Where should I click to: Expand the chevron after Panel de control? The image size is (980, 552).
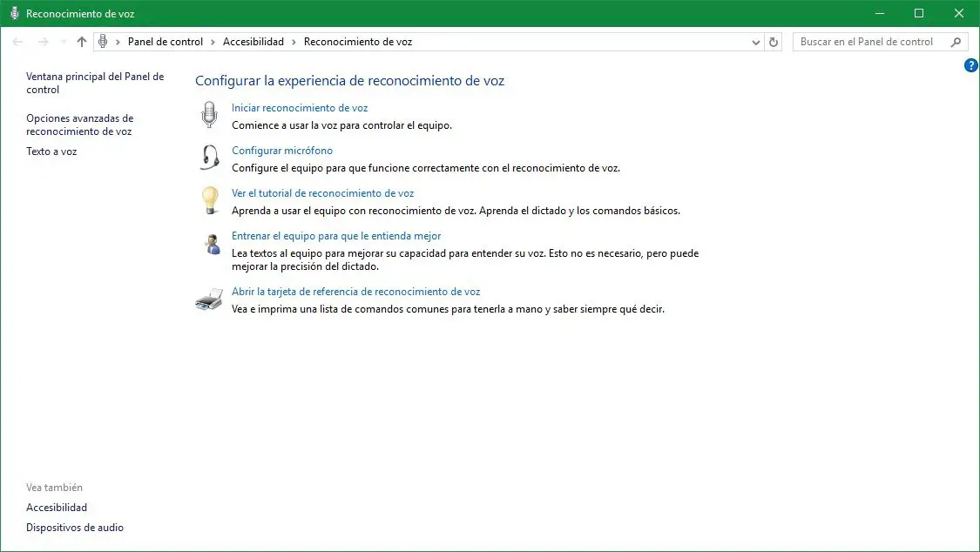(213, 42)
